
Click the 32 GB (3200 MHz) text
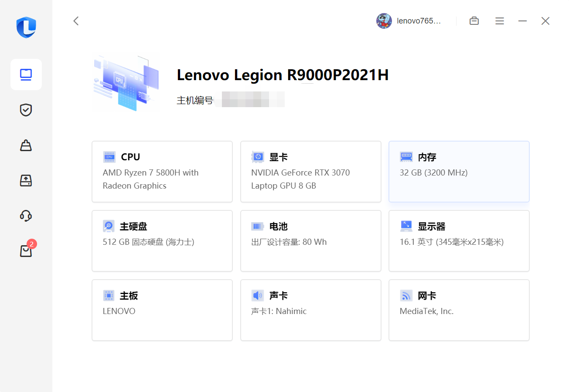433,172
